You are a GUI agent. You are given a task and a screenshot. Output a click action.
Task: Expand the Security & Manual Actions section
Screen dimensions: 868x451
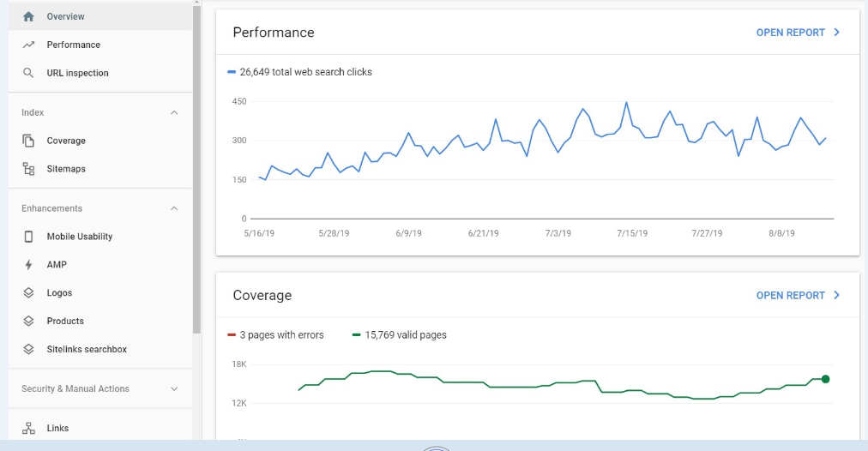tap(174, 389)
